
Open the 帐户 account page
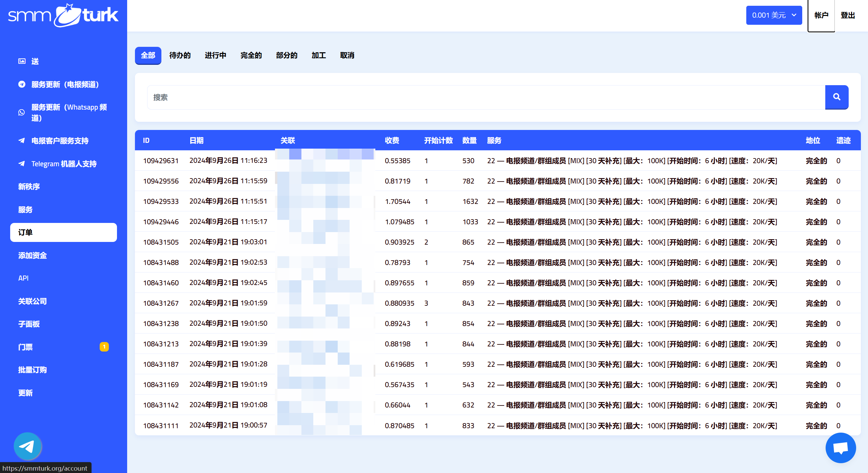click(x=821, y=15)
